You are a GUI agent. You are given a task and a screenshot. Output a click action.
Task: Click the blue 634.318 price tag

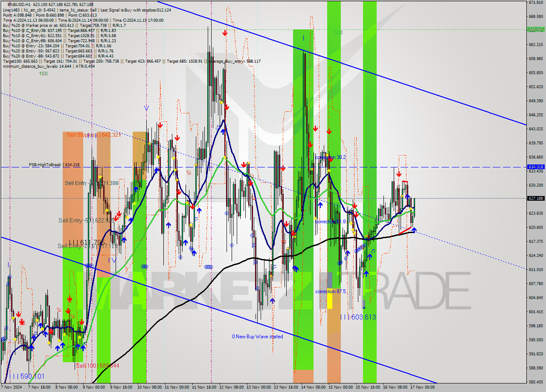(x=536, y=167)
